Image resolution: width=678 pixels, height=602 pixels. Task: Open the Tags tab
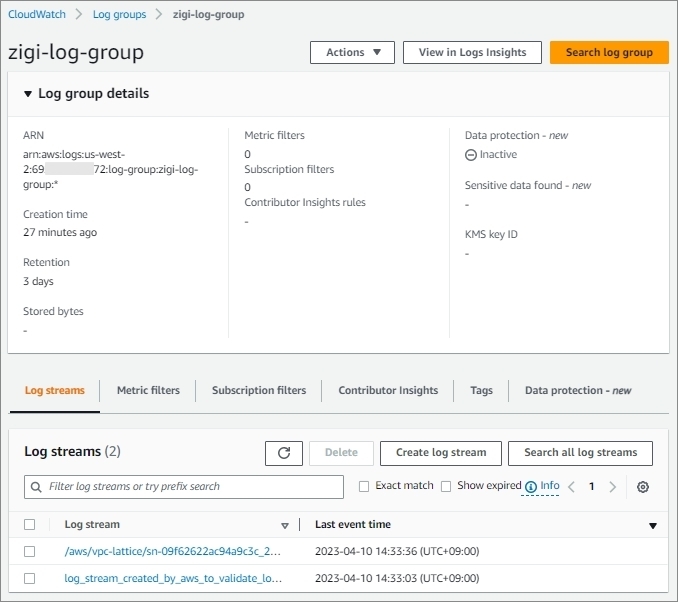tap(481, 391)
